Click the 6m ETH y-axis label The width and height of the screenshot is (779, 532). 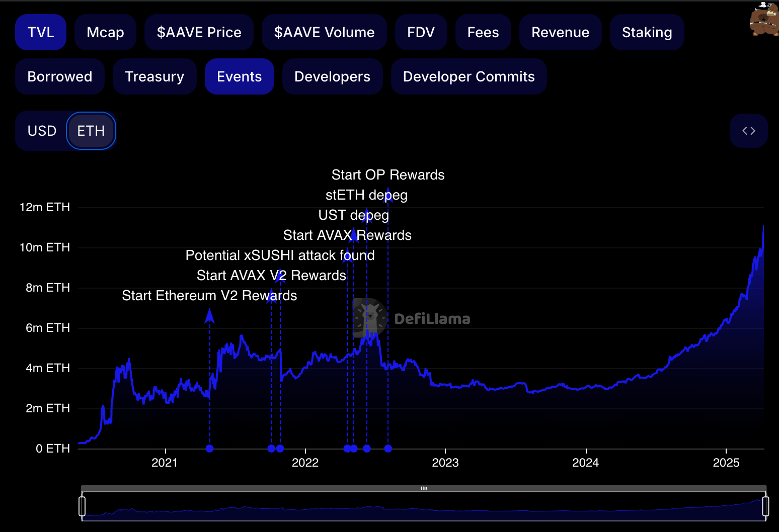tap(48, 328)
